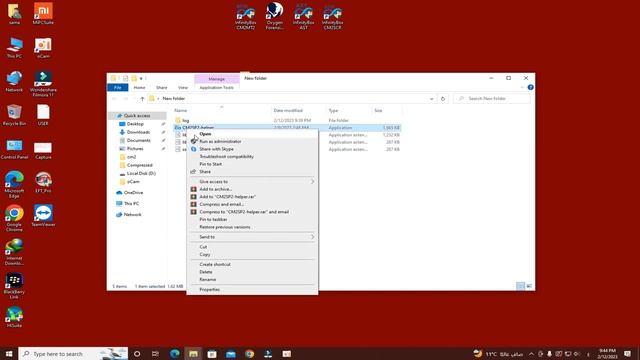Select OneDrive in the navigation pane

tap(133, 193)
